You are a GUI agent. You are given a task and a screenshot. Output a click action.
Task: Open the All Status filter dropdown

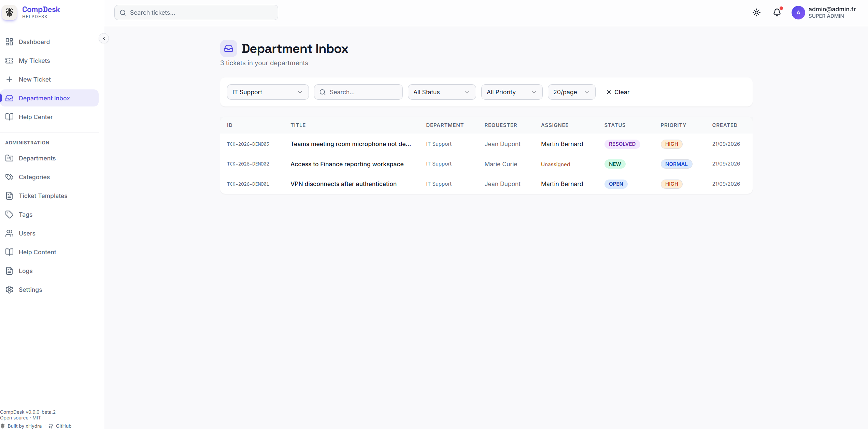coord(442,92)
